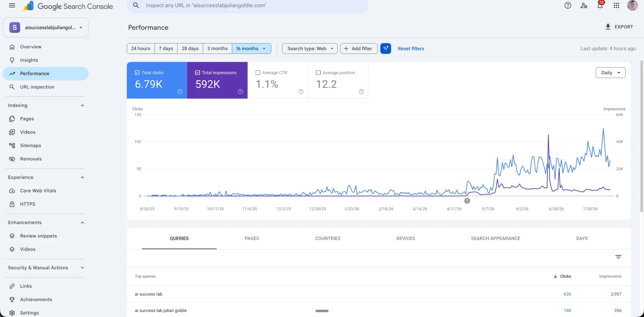Click the Core Web Vitals gauge icon
Image resolution: width=644 pixels, height=317 pixels.
tap(12, 191)
